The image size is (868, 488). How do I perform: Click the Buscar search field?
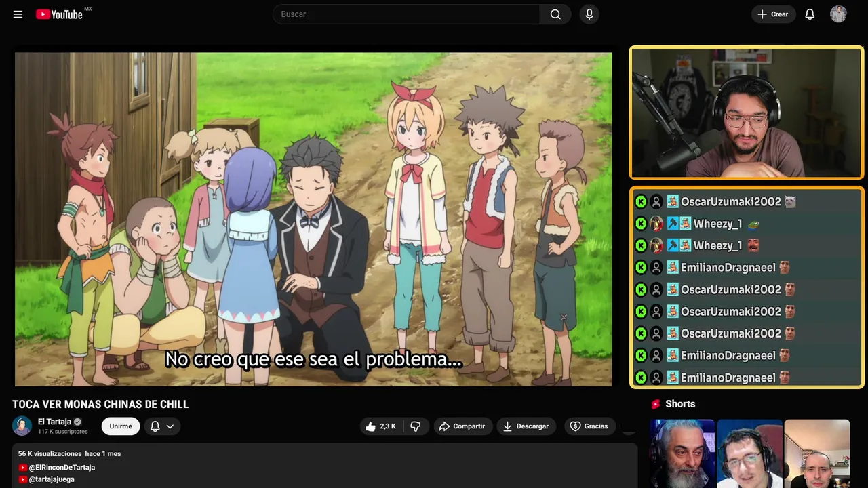pyautogui.click(x=406, y=14)
